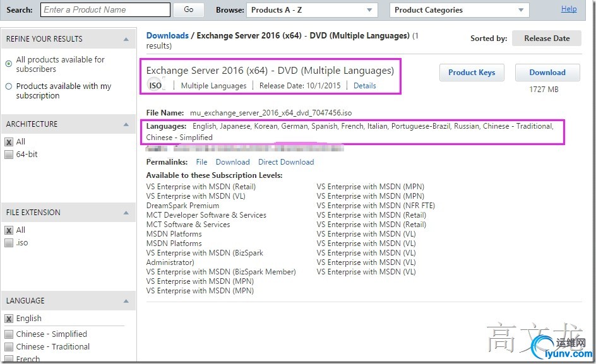Check the 64-bit architecture checkbox
The width and height of the screenshot is (596, 364).
click(x=9, y=155)
